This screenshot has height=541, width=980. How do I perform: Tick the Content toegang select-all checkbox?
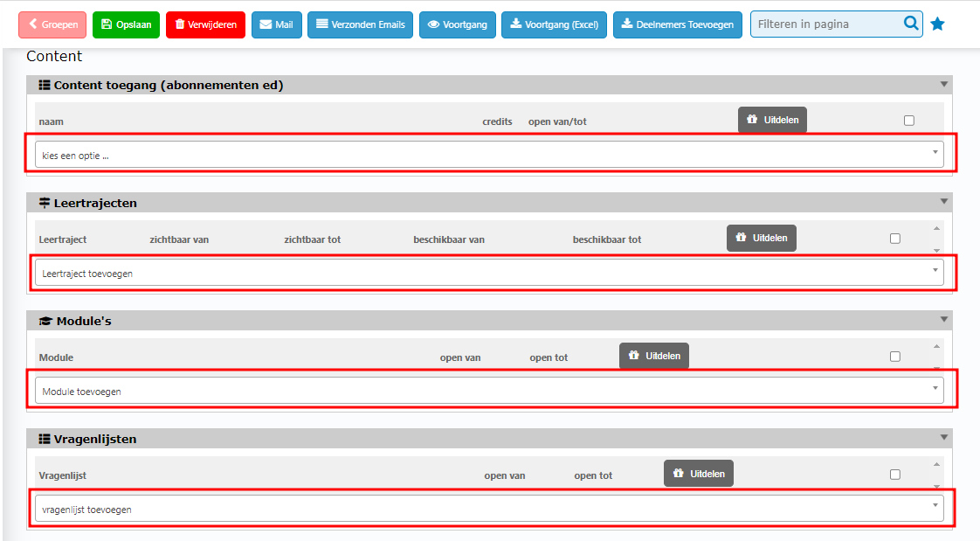(x=908, y=121)
